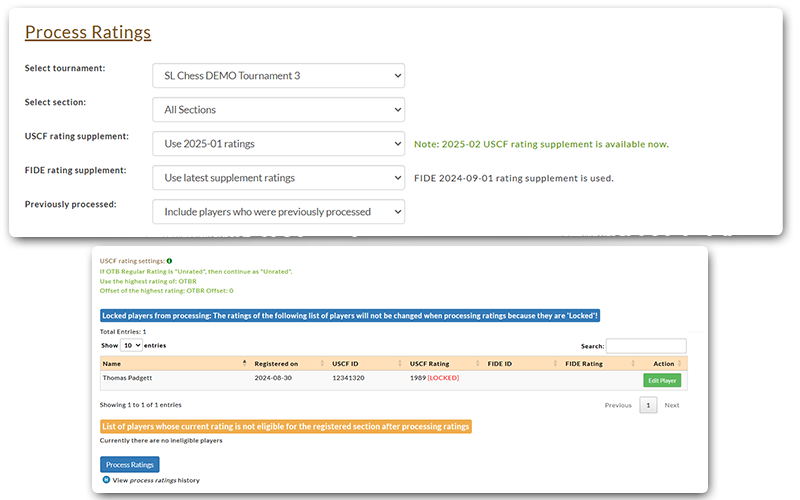
Task: Expand the Previously processed dropdown
Action: [278, 212]
